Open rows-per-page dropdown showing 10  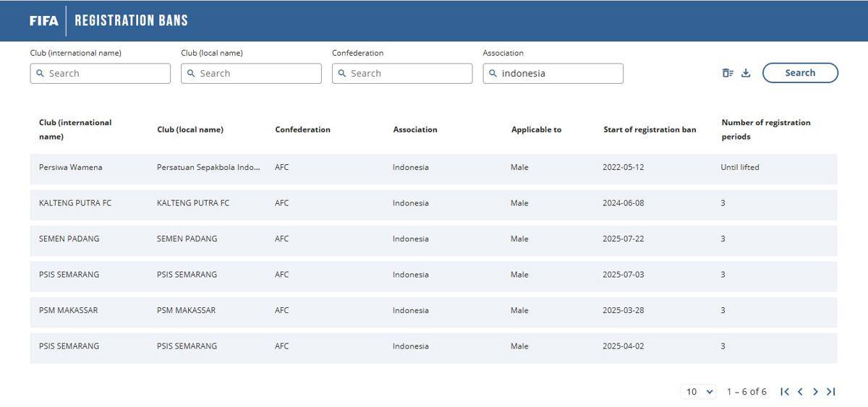[x=699, y=392]
